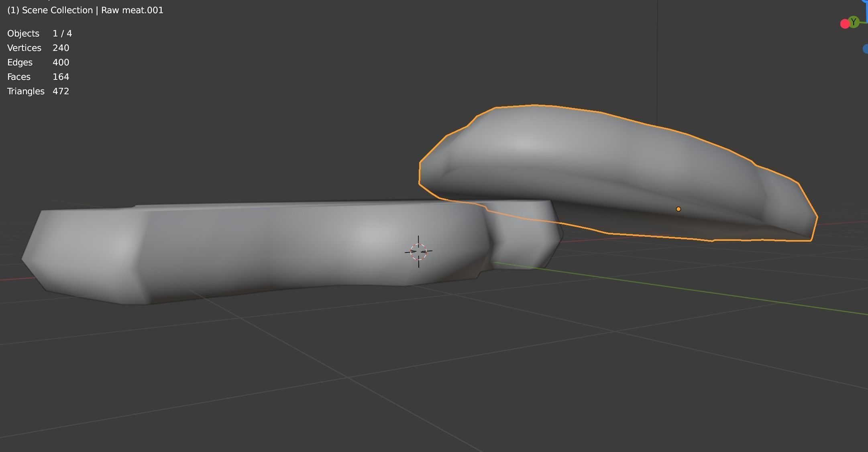This screenshot has height=452, width=868.
Task: Click the Objects 1 / 4 statistic
Action: point(39,33)
